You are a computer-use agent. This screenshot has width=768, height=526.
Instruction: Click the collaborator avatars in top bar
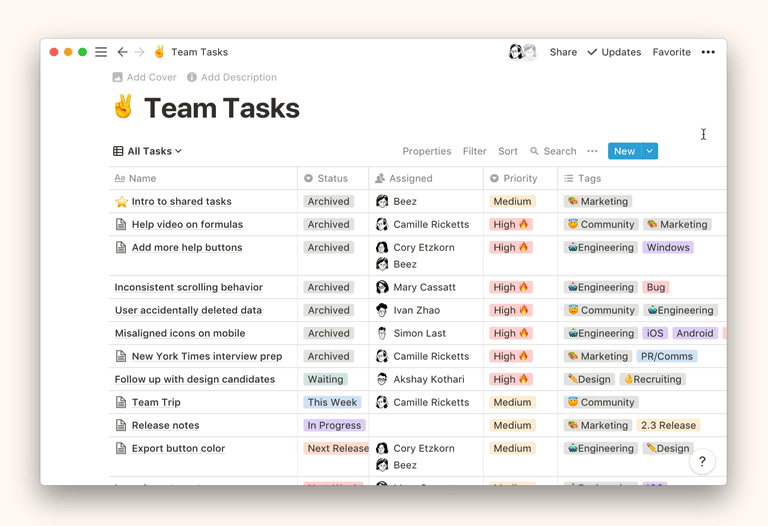click(522, 52)
